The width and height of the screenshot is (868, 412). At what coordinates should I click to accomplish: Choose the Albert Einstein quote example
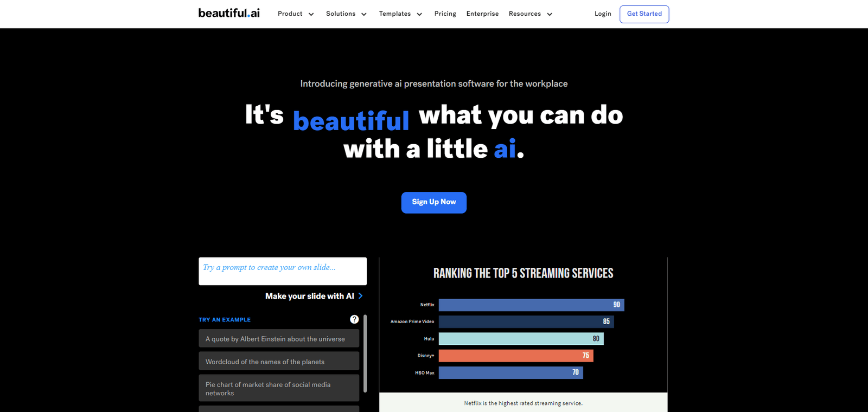[279, 338]
